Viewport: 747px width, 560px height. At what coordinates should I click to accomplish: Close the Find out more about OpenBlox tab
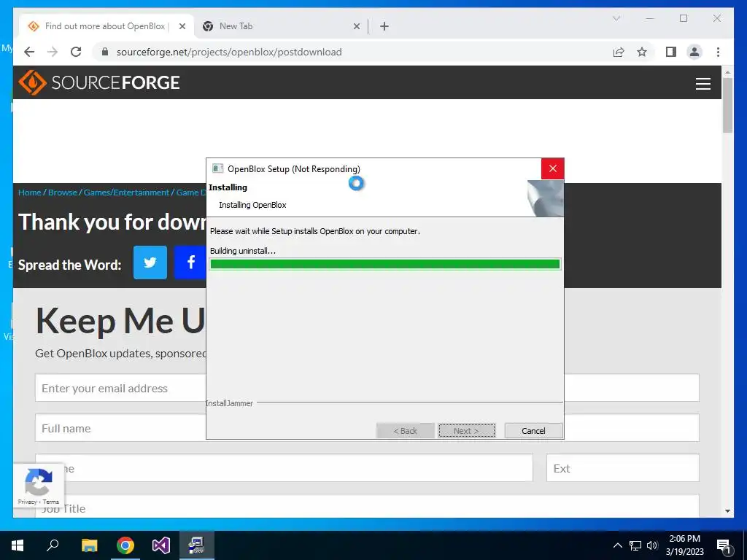[x=182, y=26]
